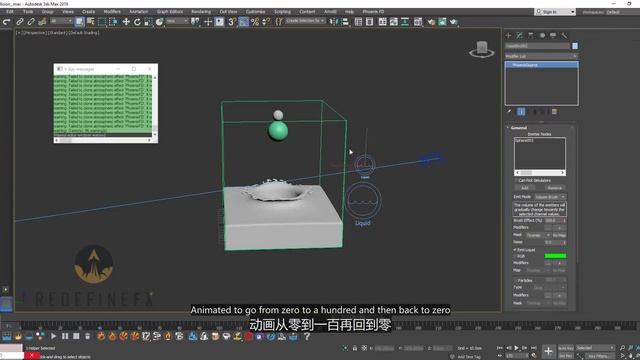Click the Play Animation button in playback controls
640x360 pixels.
click(x=516, y=348)
